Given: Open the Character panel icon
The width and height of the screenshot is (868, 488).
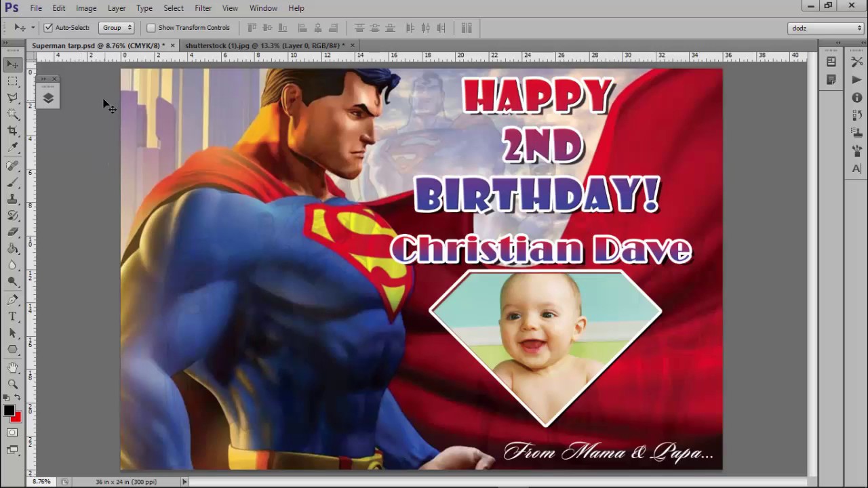Looking at the screenshot, I should (x=856, y=169).
